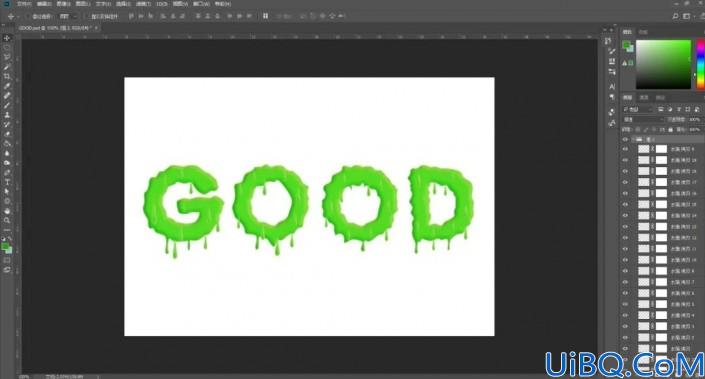Click layer thumbnail of 水滴 拷贝 12
Viewport: 705px width, 379px height.
(644, 237)
